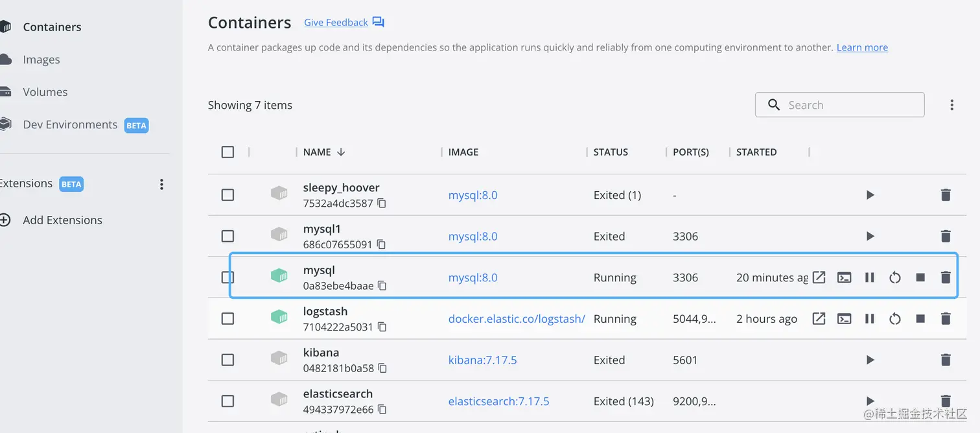Toggle the select-all containers checkbox
This screenshot has height=433, width=980.
tap(227, 152)
